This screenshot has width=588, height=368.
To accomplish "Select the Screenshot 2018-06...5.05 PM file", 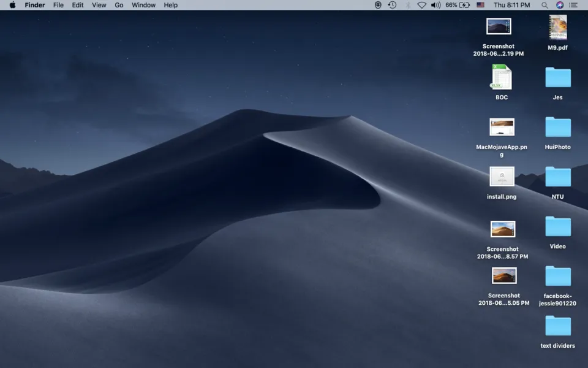I will tap(504, 275).
